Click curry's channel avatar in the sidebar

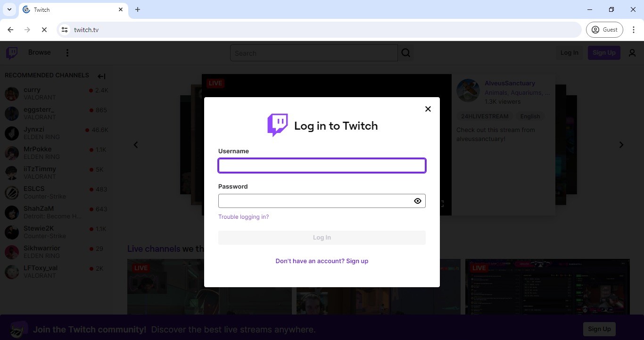click(11, 93)
